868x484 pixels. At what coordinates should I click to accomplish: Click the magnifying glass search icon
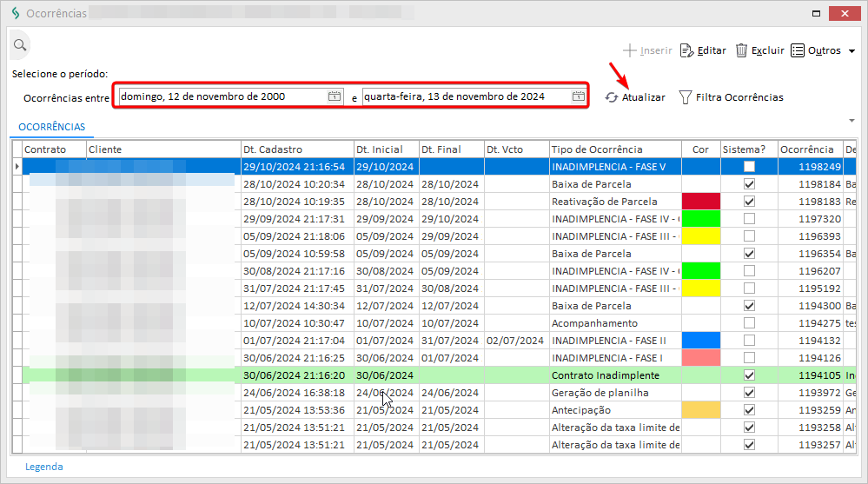pos(19,45)
